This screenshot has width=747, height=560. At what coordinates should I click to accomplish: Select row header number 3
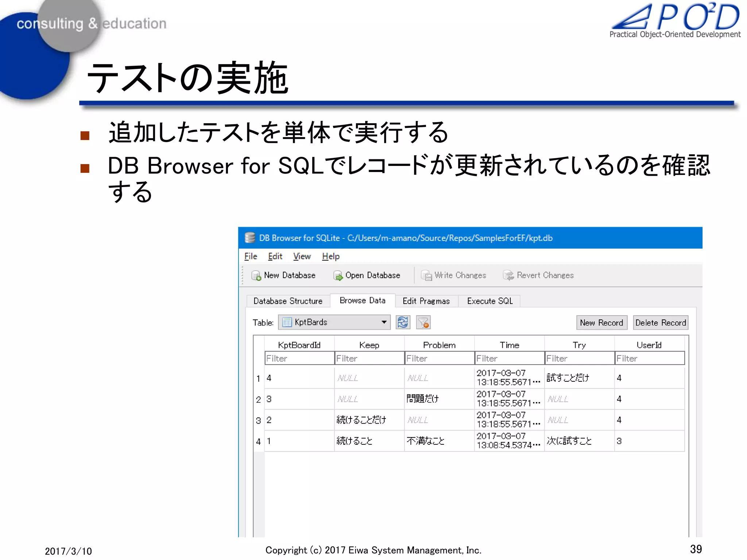pos(259,420)
